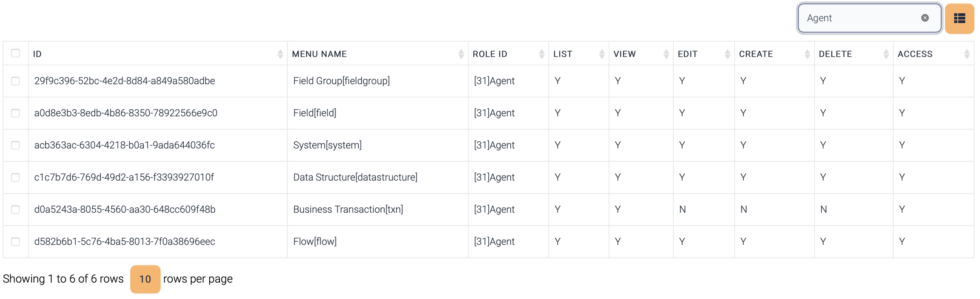This screenshot has width=980, height=299.
Task: Sort table by ID column
Action: pyautogui.click(x=280, y=54)
